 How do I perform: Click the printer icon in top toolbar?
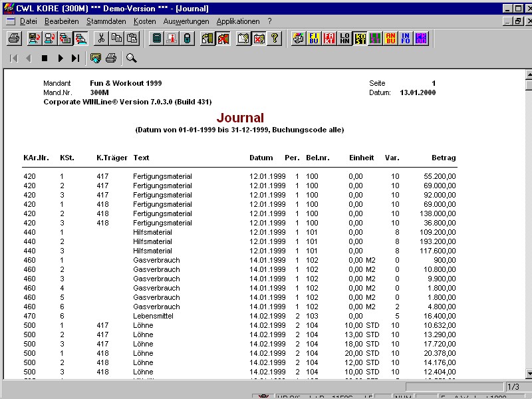tap(14, 39)
